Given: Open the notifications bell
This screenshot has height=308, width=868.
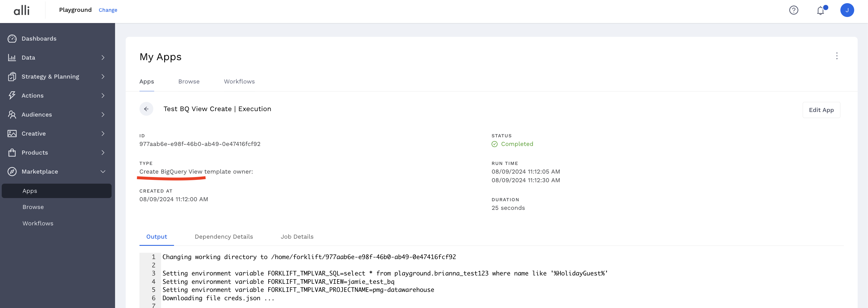Looking at the screenshot, I should (821, 10).
